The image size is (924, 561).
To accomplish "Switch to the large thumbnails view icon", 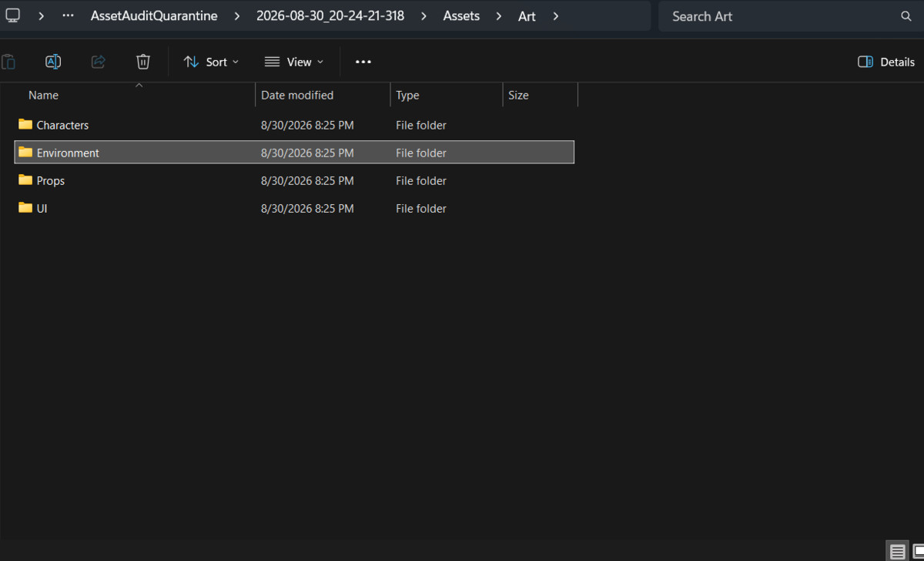I will pos(918,552).
